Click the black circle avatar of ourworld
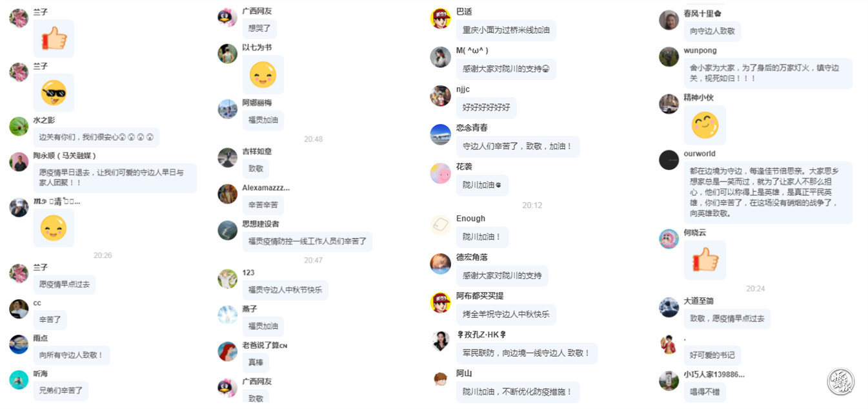 [x=669, y=160]
